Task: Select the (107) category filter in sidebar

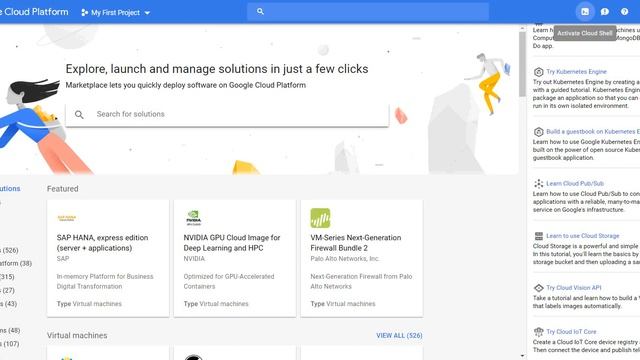Action: [x=10, y=344]
